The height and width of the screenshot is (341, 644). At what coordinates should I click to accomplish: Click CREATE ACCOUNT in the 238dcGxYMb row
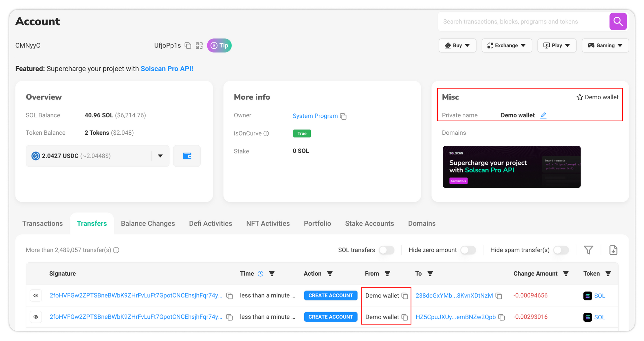click(x=331, y=296)
